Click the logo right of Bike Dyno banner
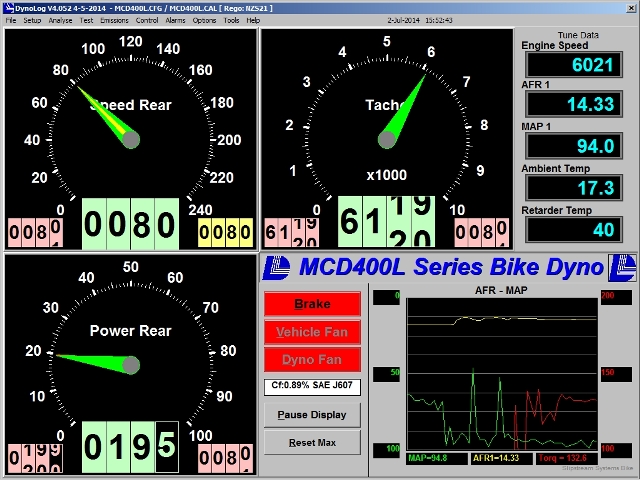640x480 pixels. [x=622, y=267]
